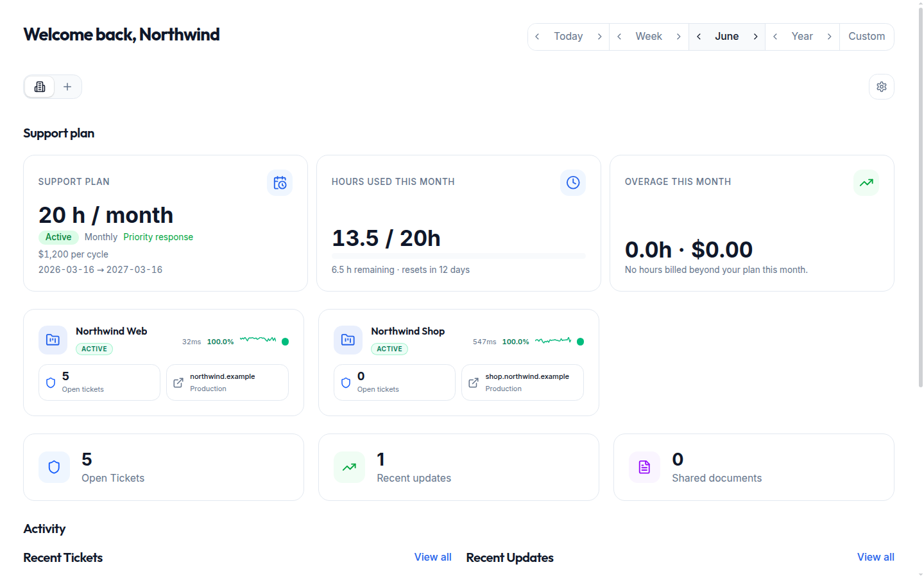
Task: Click external link icon for northwind.example
Action: coord(178,383)
